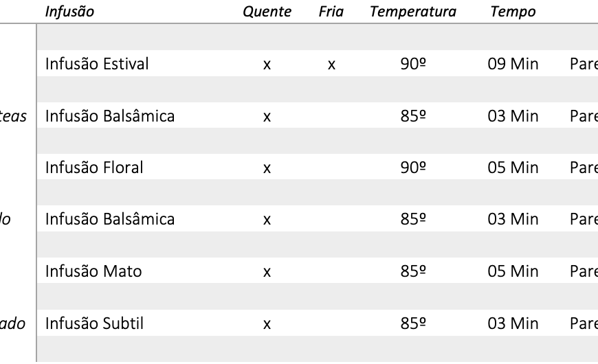
Task: Select the 85º temperature of Infusão Mato
Action: click(x=413, y=271)
